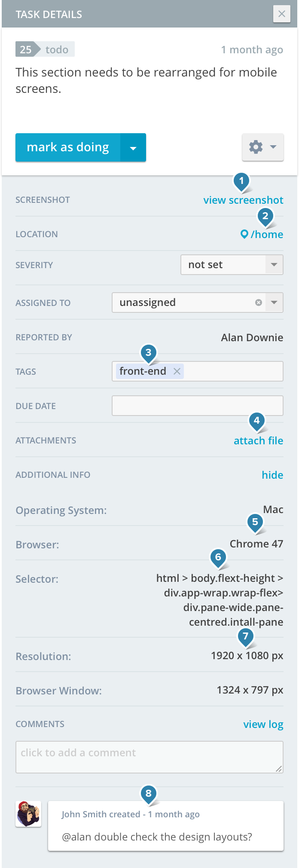299x868 pixels.
Task: Hide the Additional Info section
Action: coord(272,475)
